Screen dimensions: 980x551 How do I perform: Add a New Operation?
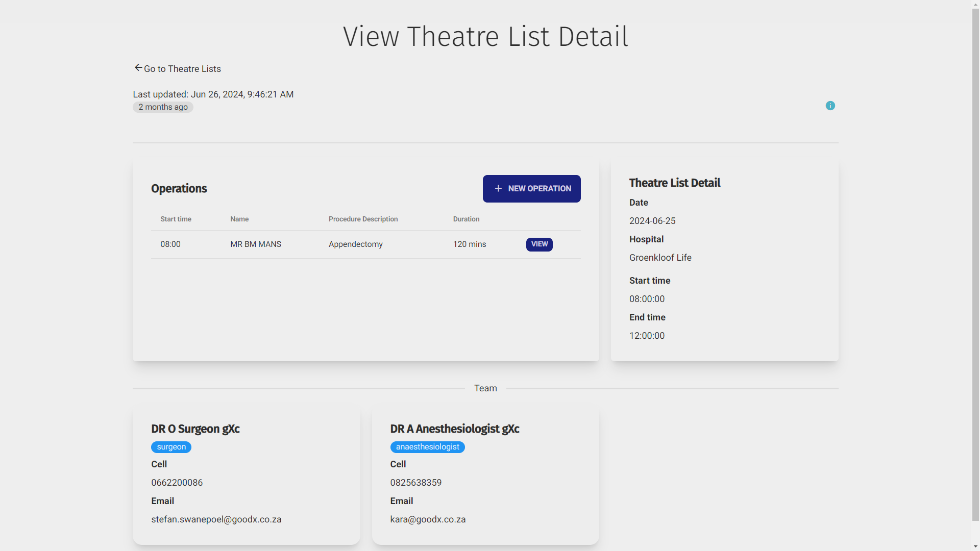(531, 189)
